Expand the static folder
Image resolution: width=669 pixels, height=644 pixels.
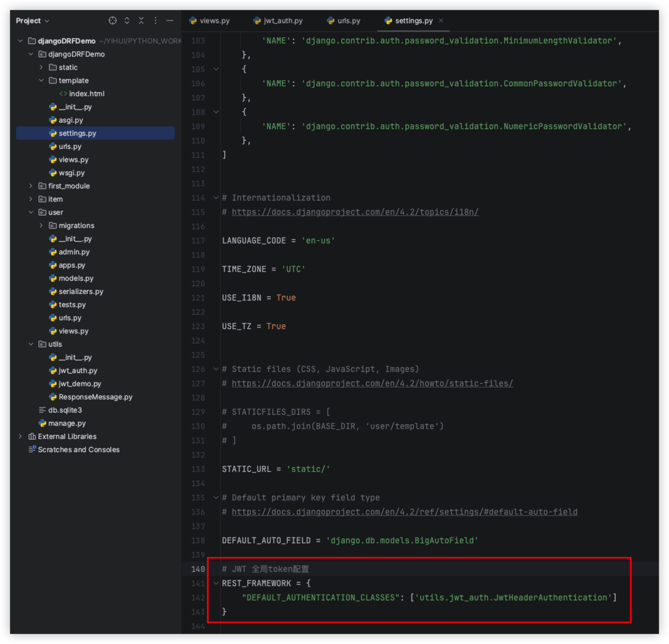coord(41,68)
